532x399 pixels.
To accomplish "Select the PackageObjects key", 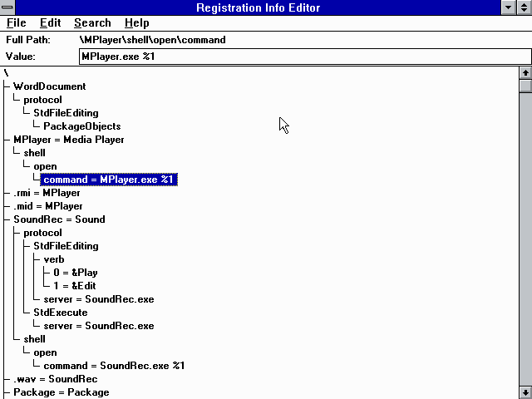I will coord(81,126).
